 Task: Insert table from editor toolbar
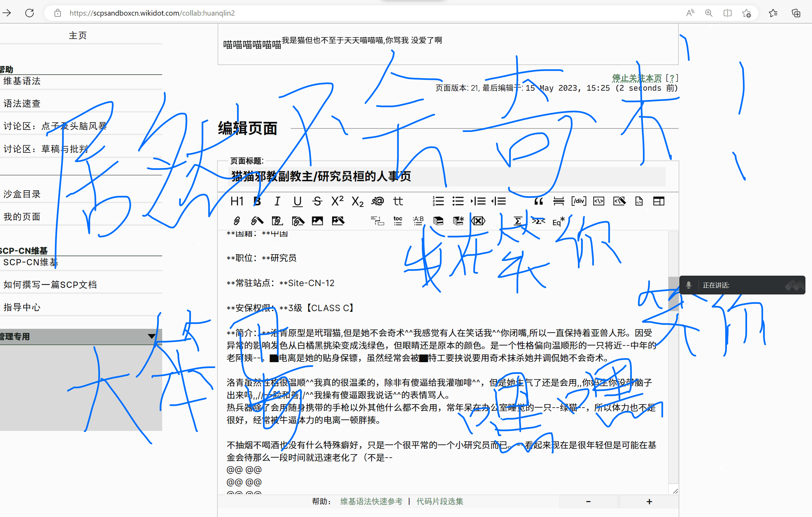[658, 201]
